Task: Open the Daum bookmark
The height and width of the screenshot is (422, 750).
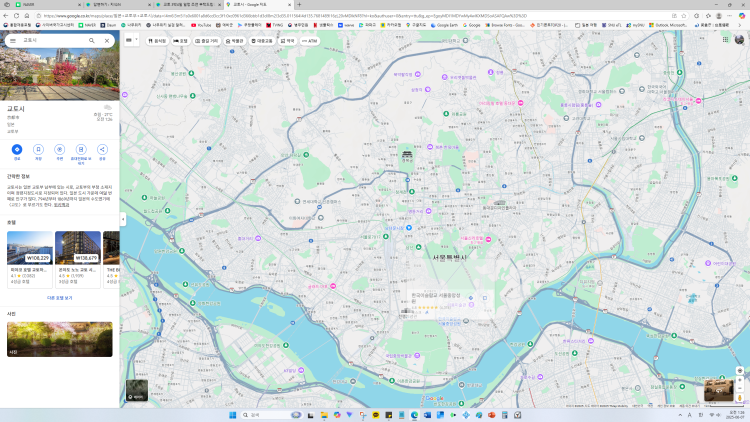Action: [109, 25]
